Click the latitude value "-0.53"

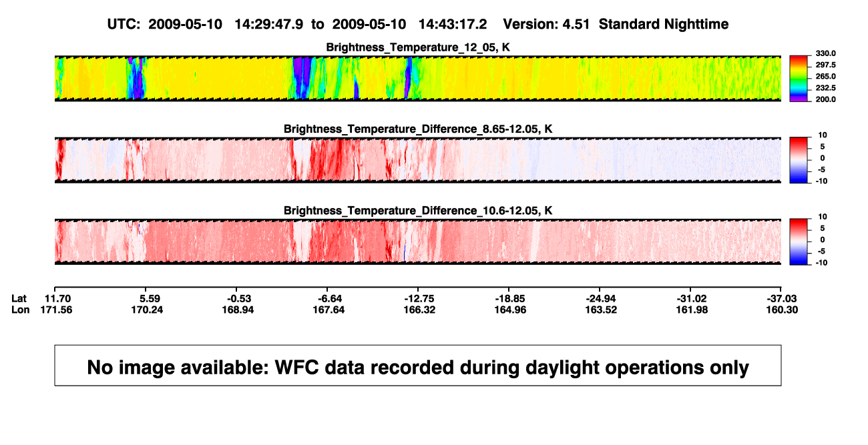[241, 298]
